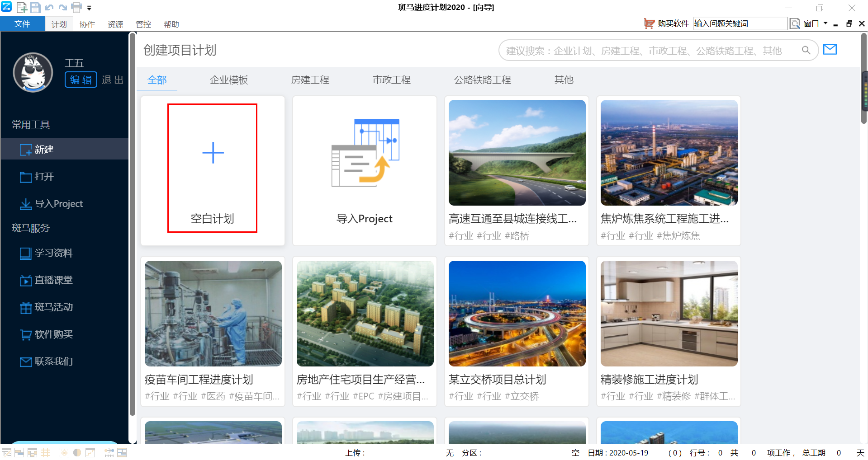Viewport: 868px width, 460px height.
Task: Open the 焦炉炼焦系统工程施工进 template thumbnail
Action: pos(669,153)
